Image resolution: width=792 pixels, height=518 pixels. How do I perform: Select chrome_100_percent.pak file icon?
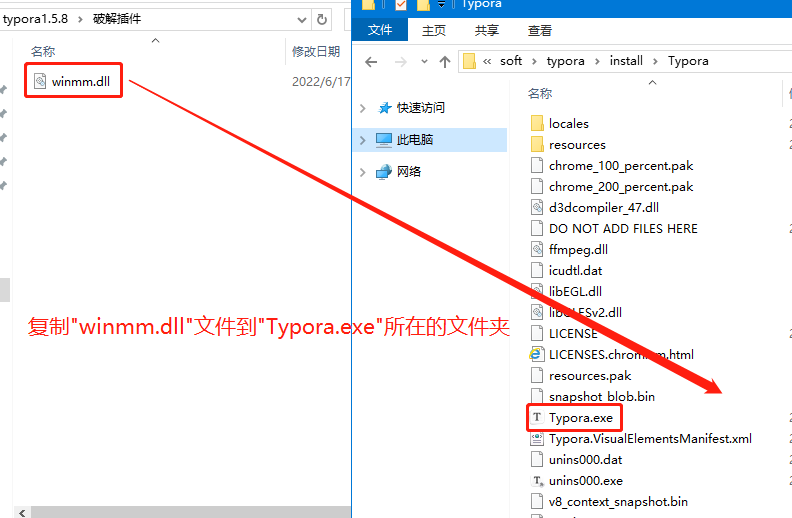(x=537, y=165)
